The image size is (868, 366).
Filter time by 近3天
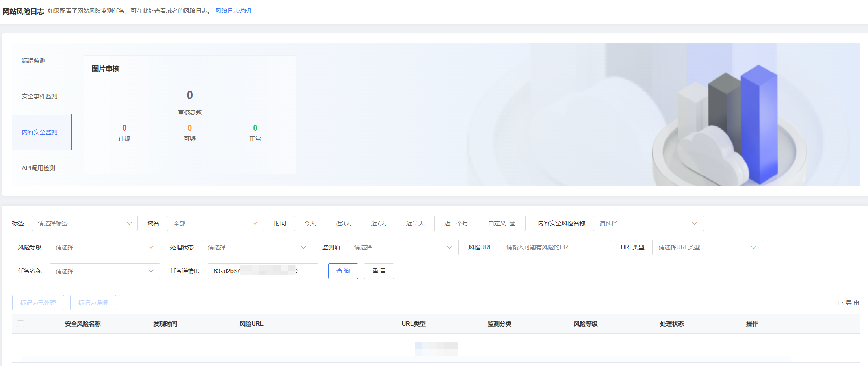pos(343,223)
